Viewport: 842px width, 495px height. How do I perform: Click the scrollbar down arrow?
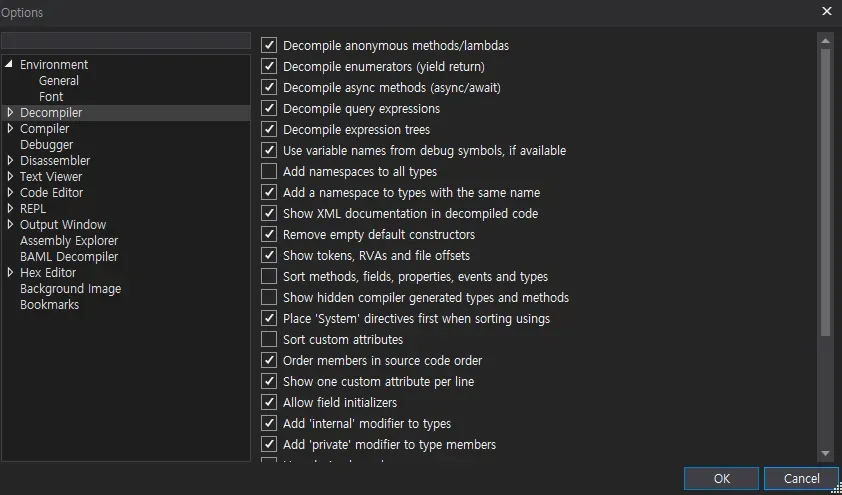(x=826, y=453)
